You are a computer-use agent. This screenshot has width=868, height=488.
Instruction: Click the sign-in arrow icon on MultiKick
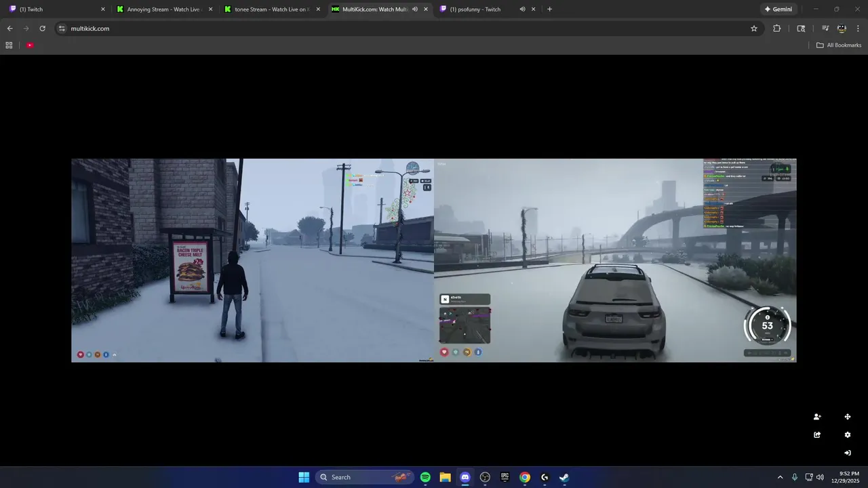[x=848, y=453]
